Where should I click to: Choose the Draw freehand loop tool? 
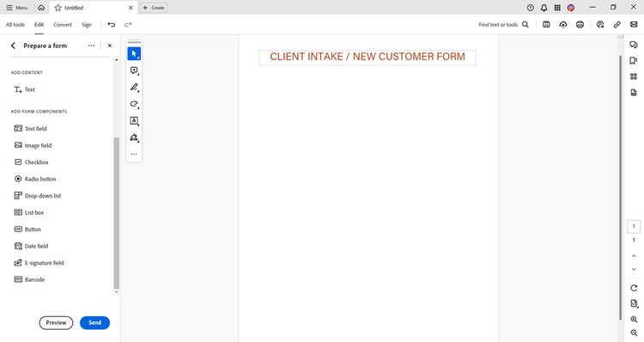point(134,104)
